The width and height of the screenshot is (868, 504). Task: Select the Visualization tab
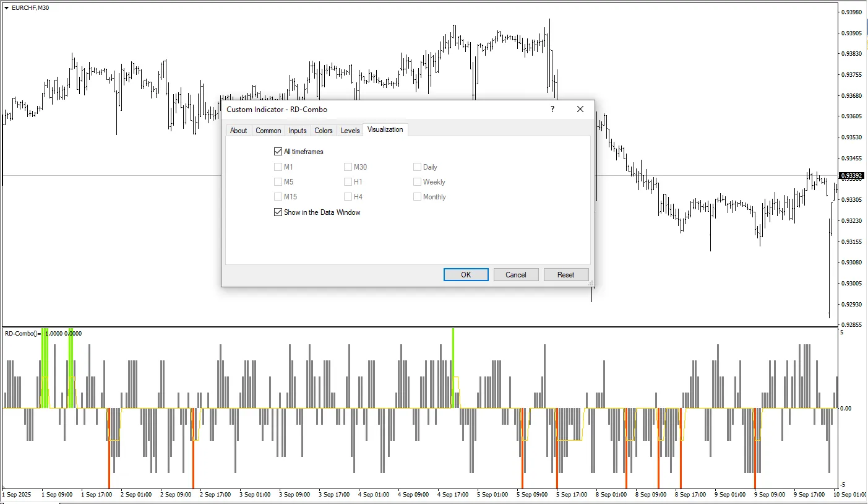coord(385,130)
